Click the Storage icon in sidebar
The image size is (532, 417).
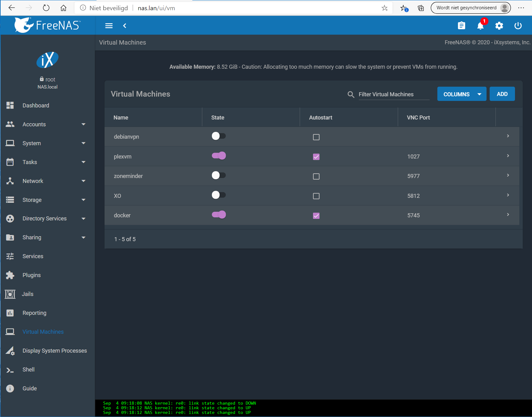tap(10, 200)
